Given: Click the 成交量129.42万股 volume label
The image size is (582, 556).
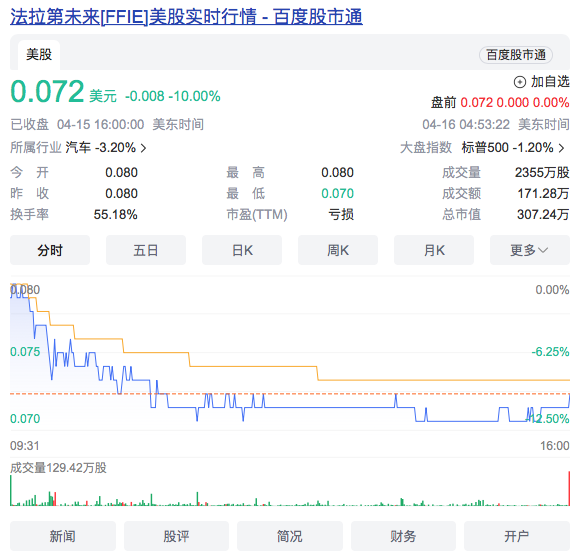Looking at the screenshot, I should (x=58, y=468).
